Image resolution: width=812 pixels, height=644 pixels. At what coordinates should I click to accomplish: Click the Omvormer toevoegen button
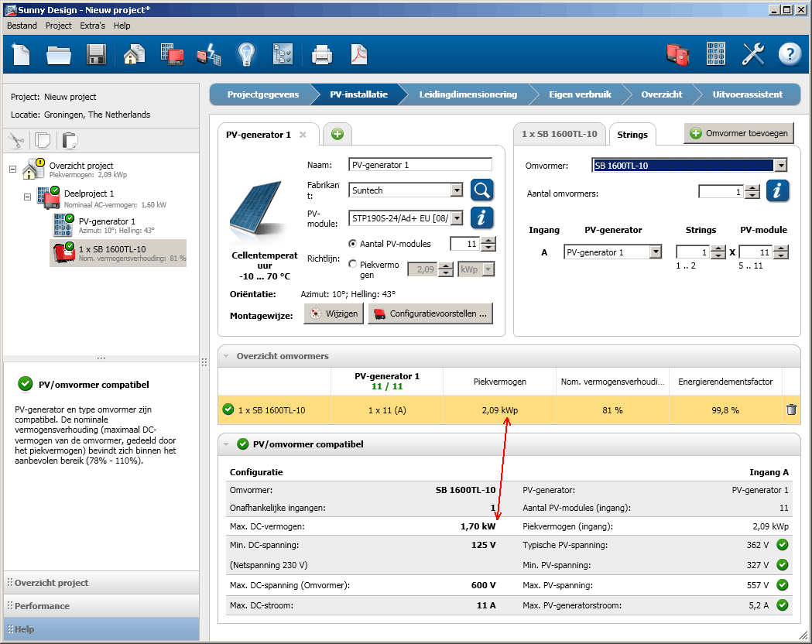[x=738, y=133]
